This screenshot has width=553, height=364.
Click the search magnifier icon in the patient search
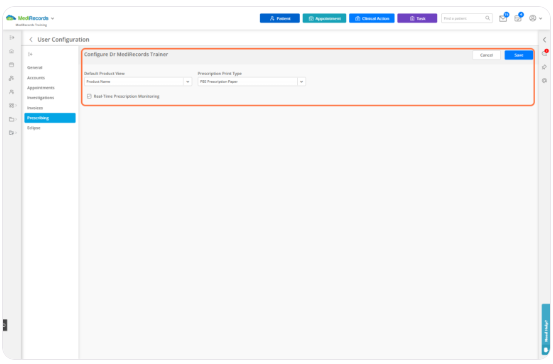(487, 18)
